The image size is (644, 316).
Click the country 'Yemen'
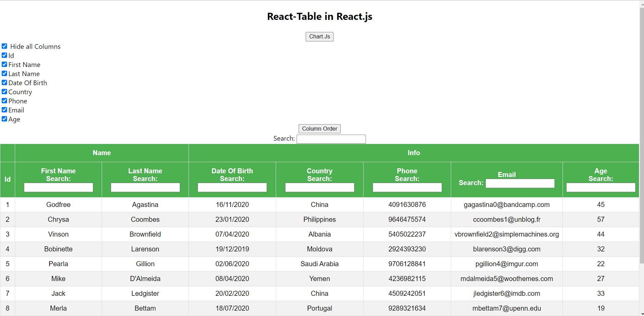319,279
